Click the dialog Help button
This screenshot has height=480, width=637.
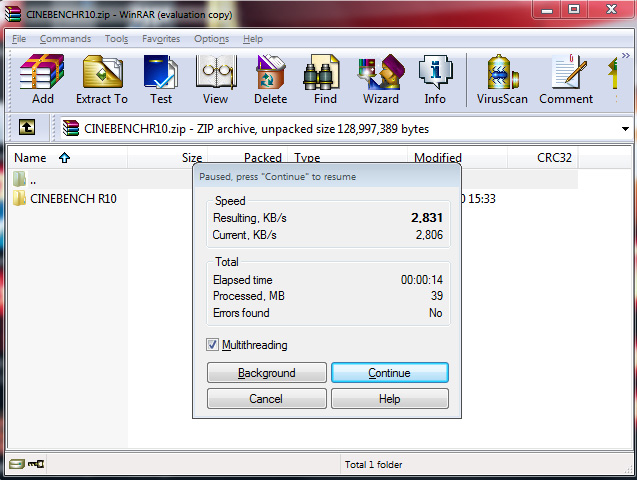pyautogui.click(x=390, y=399)
